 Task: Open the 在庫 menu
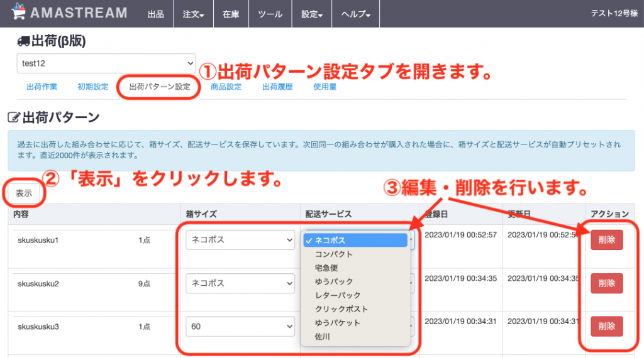231,14
